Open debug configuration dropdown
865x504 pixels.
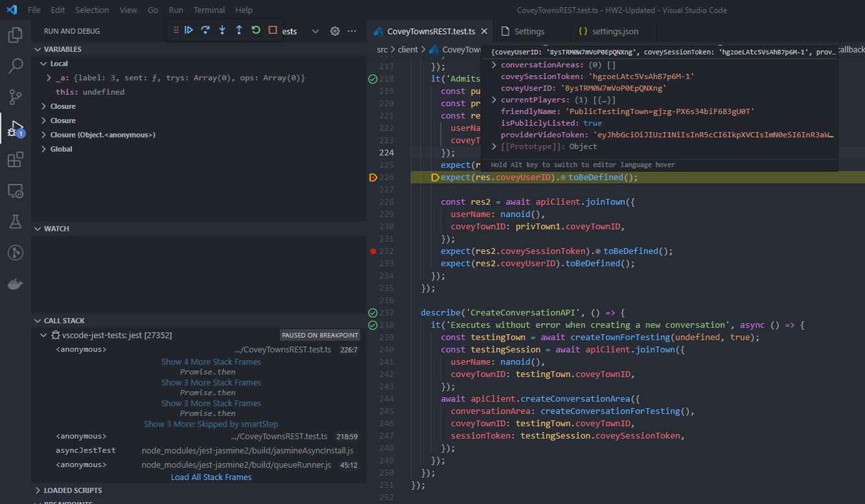point(316,31)
